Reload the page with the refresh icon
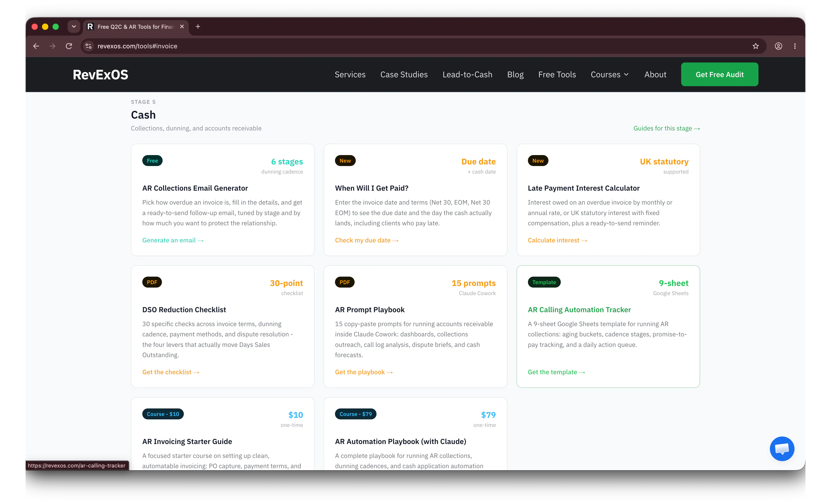831x504 pixels. coord(69,46)
